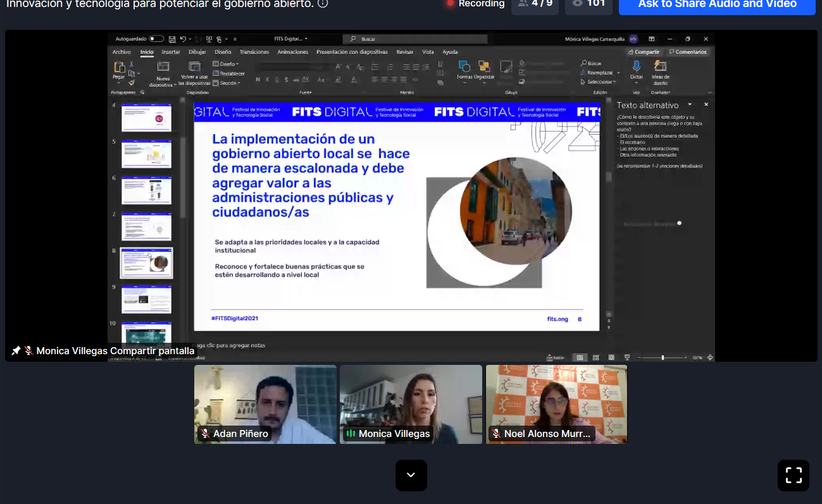Screen dimensions: 822x504
Task: Click the Dictar microphone icon
Action: point(636,66)
